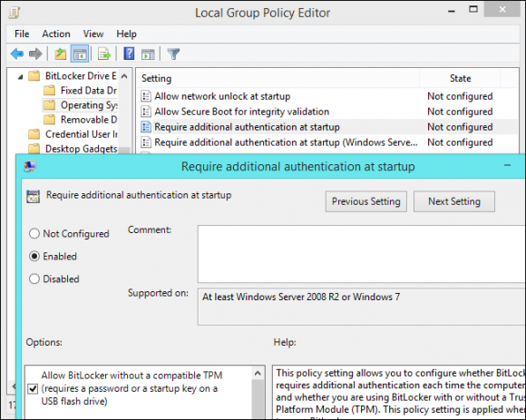Click the gray Forward arrow in toolbar

point(35,54)
